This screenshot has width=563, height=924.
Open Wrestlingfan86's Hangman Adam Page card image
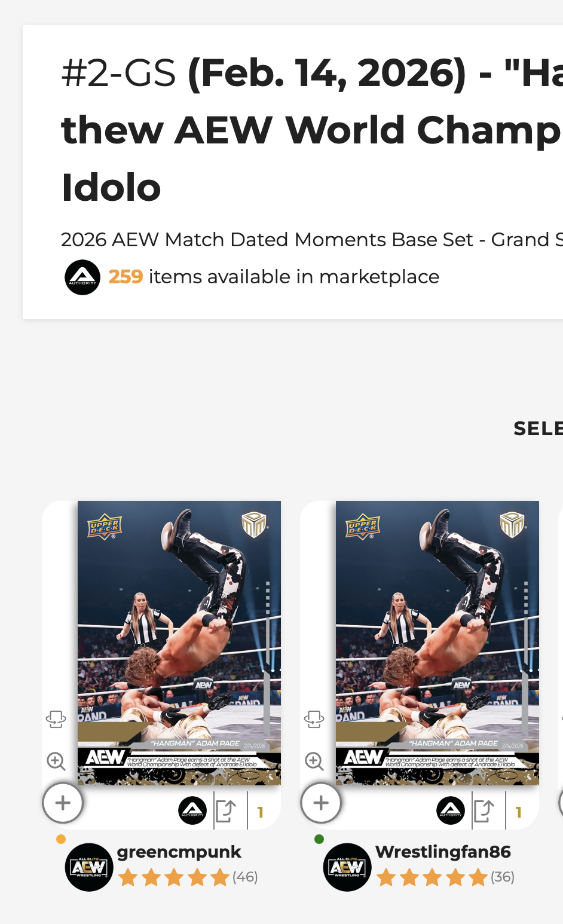(437, 642)
